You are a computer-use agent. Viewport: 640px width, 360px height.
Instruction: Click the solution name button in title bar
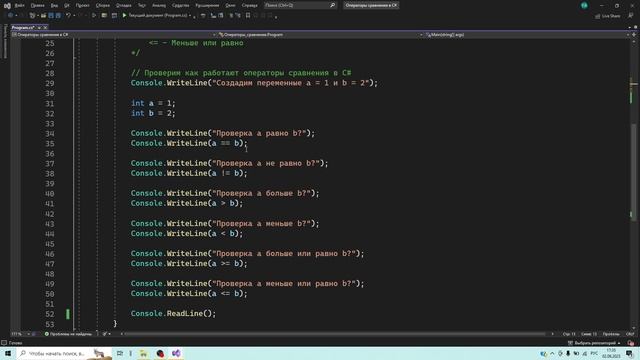(371, 5)
